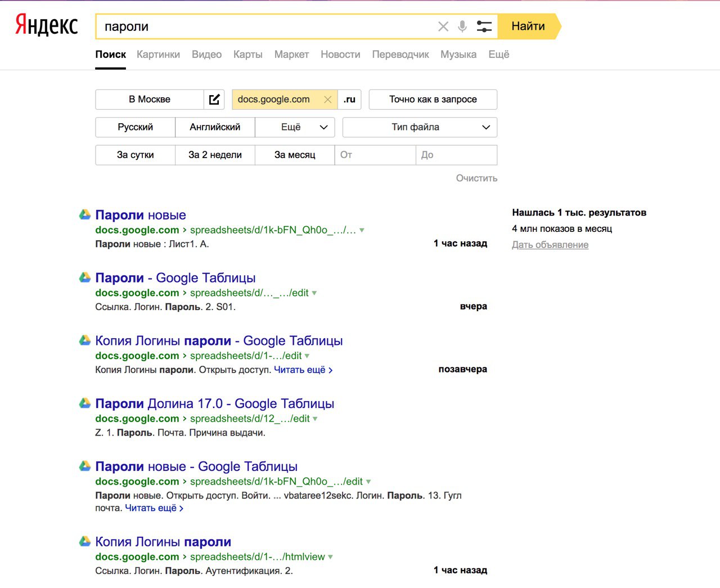
Task: Click the Drive icon beside Пароли - Google Таблицы
Action: (85, 277)
